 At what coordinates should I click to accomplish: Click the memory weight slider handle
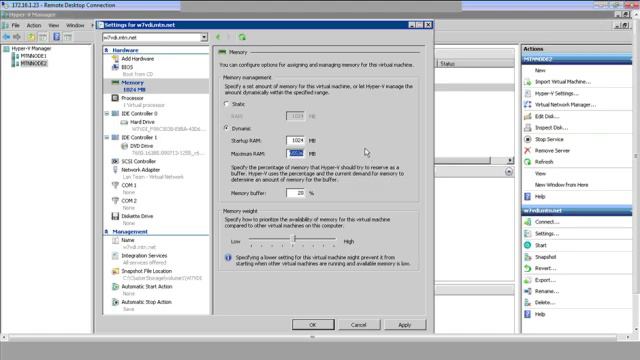click(293, 238)
